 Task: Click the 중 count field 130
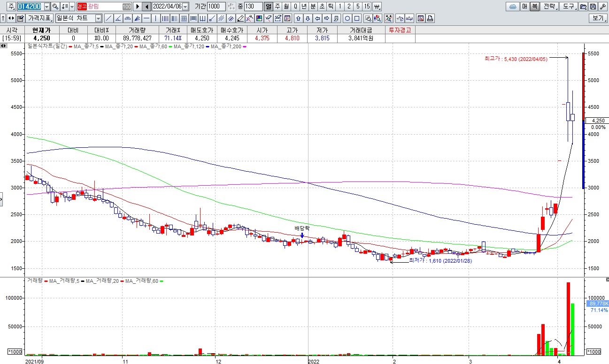click(253, 7)
